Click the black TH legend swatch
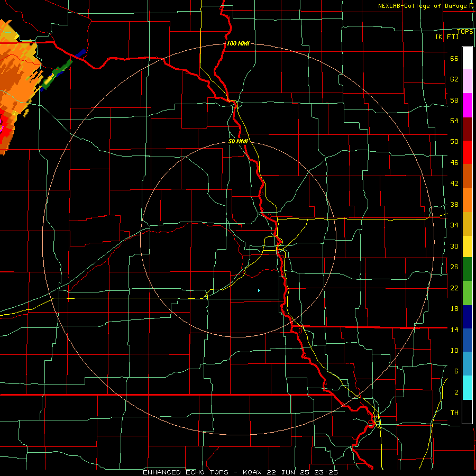The image size is (476, 476). [x=467, y=411]
